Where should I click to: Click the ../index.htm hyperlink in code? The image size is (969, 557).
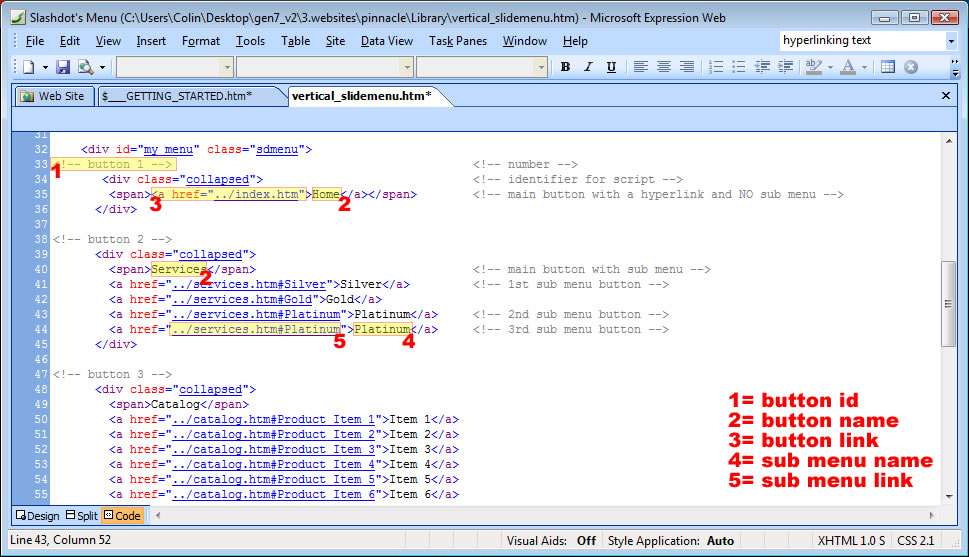point(257,194)
